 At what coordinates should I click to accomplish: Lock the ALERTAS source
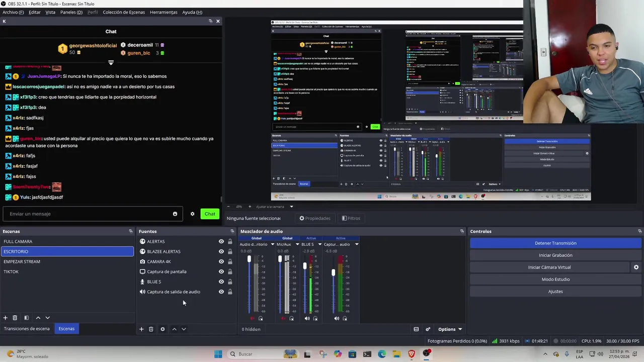point(230,241)
